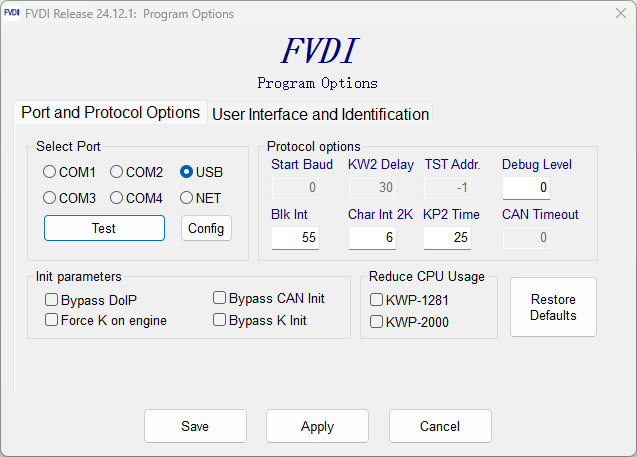The height and width of the screenshot is (457, 637).
Task: Open the Port and Protocol Options tab
Action: coord(110,113)
